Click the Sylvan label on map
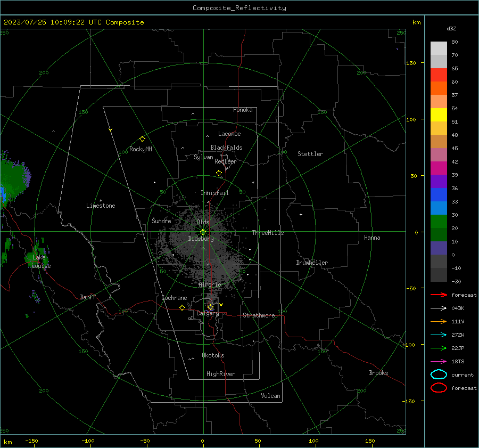The height and width of the screenshot is (448, 479). pos(203,157)
